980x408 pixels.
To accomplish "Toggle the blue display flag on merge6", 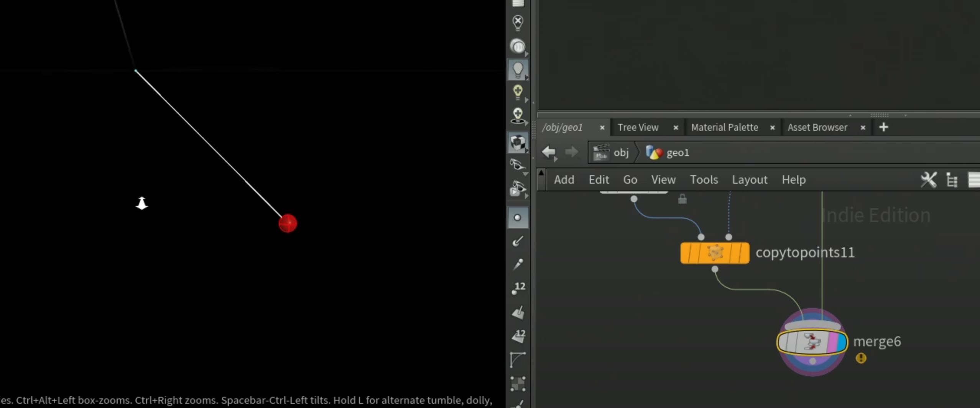I will pyautogui.click(x=842, y=342).
